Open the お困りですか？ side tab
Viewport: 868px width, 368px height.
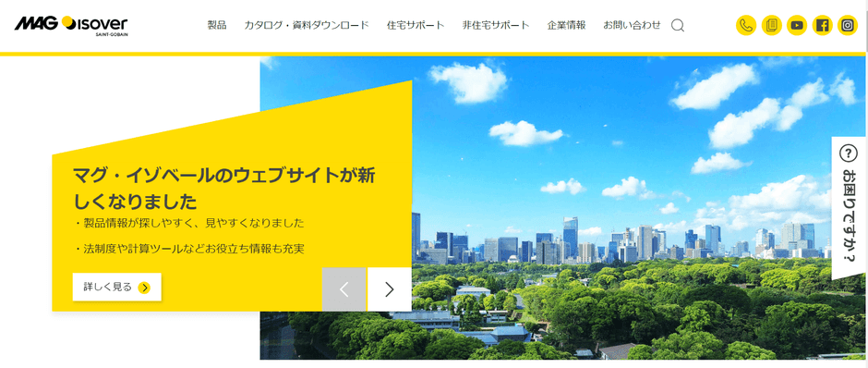coord(850,208)
